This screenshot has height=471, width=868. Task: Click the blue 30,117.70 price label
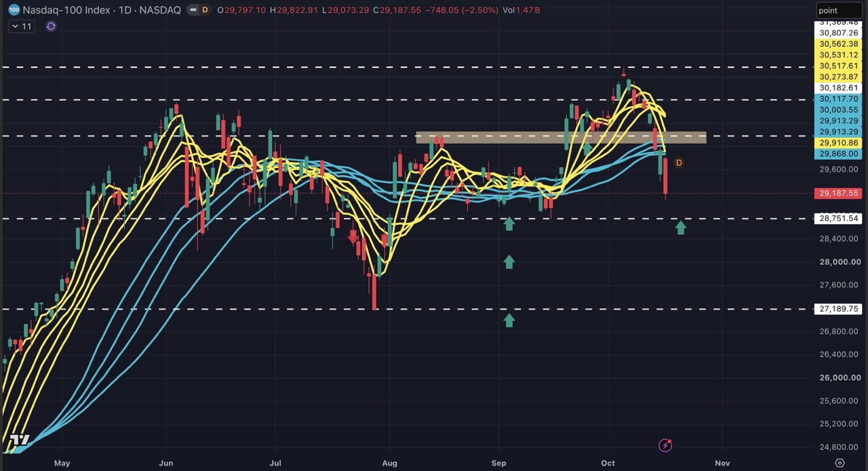click(839, 99)
